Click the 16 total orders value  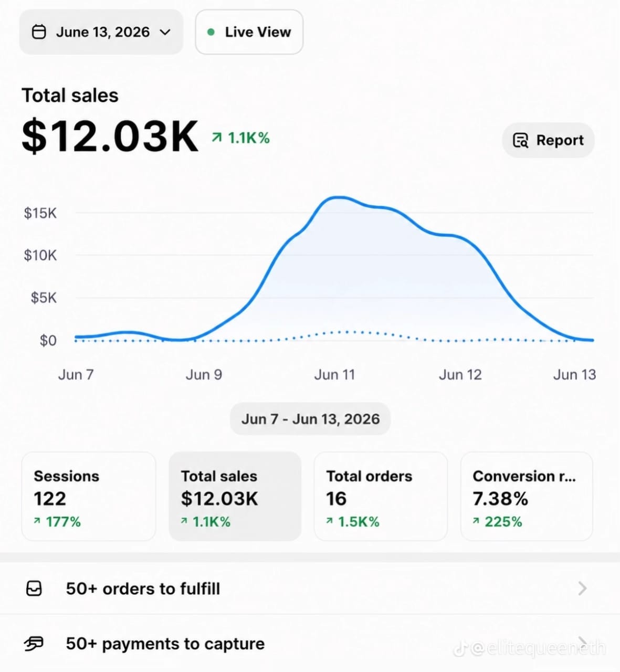tap(336, 499)
